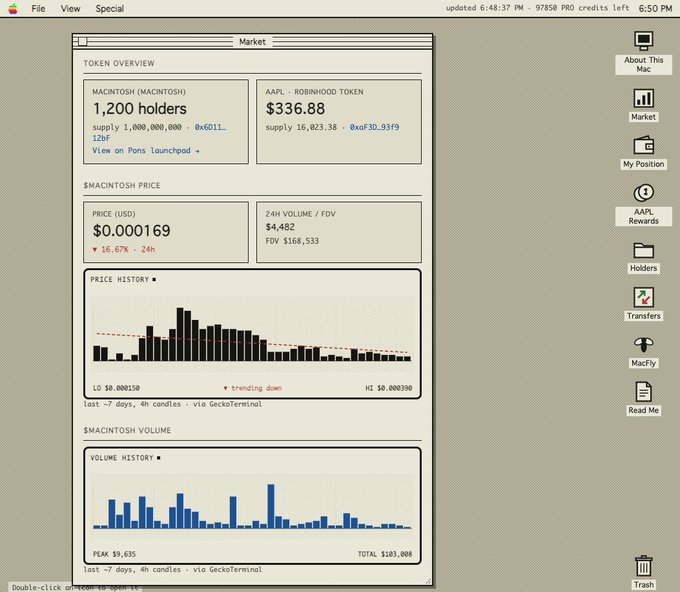
Task: Click the 6:50 PM menu bar clock
Action: 655,8
